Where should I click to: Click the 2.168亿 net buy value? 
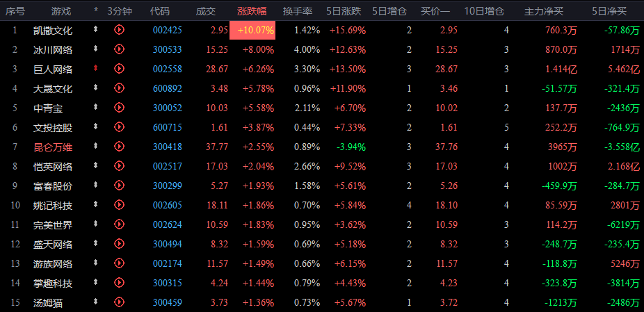pos(622,166)
